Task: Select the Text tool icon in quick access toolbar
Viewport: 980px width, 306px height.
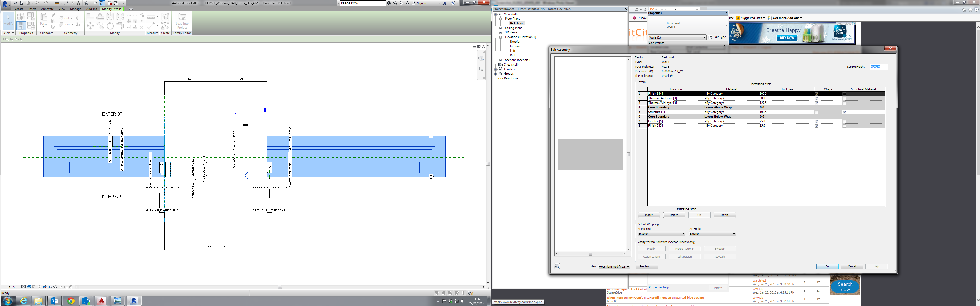Action: 79,3
